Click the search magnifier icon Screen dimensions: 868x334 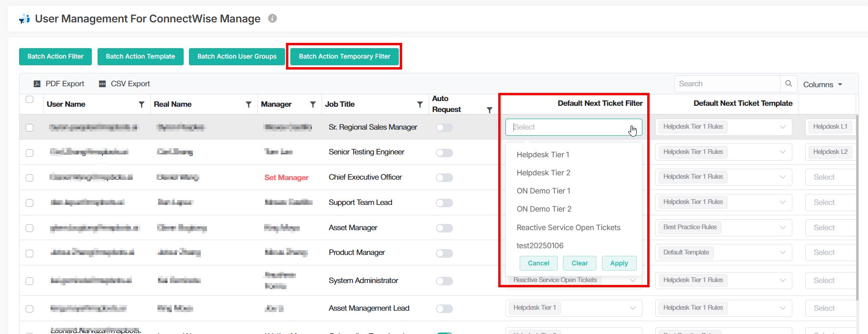pos(789,84)
